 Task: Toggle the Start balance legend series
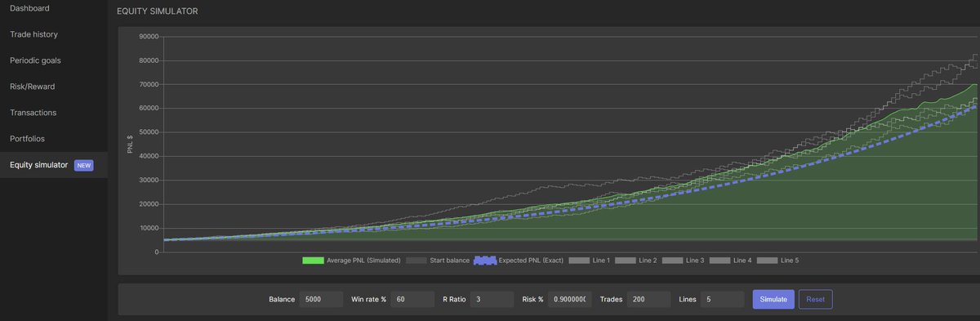click(x=438, y=261)
